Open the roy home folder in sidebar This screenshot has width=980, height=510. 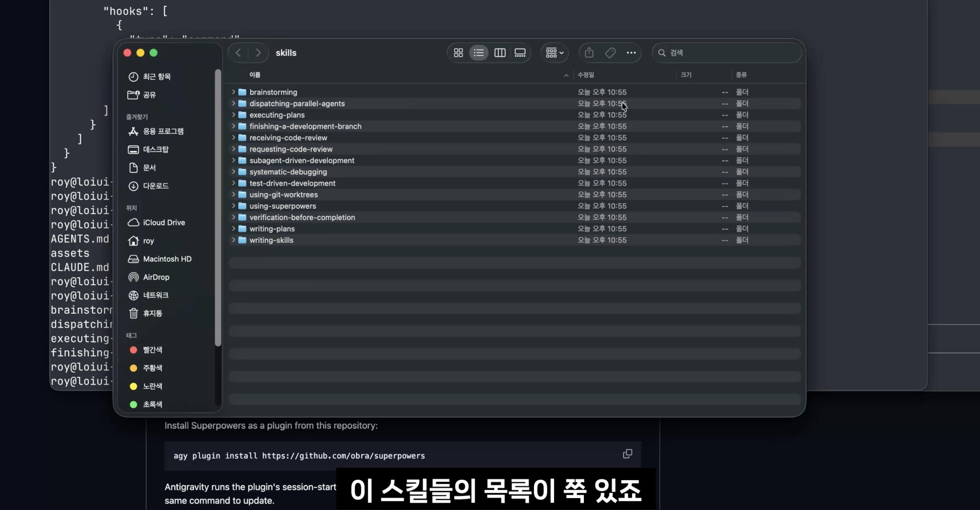click(x=141, y=241)
